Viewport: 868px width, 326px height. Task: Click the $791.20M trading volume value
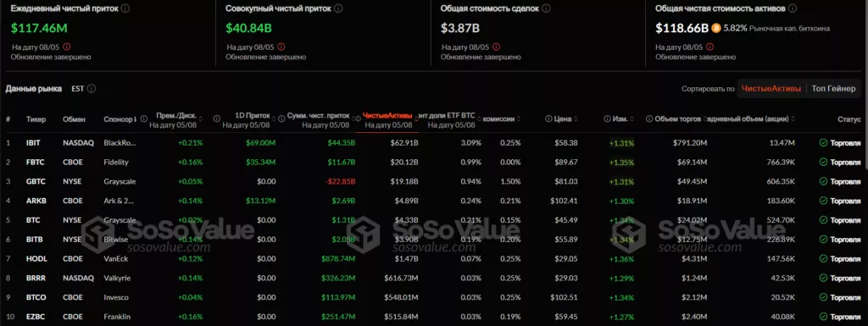(690, 142)
